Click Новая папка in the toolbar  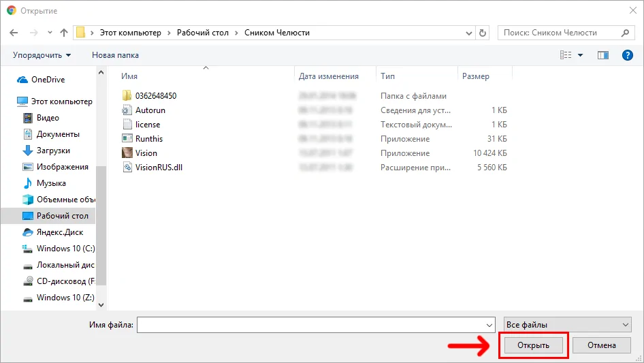tap(115, 55)
